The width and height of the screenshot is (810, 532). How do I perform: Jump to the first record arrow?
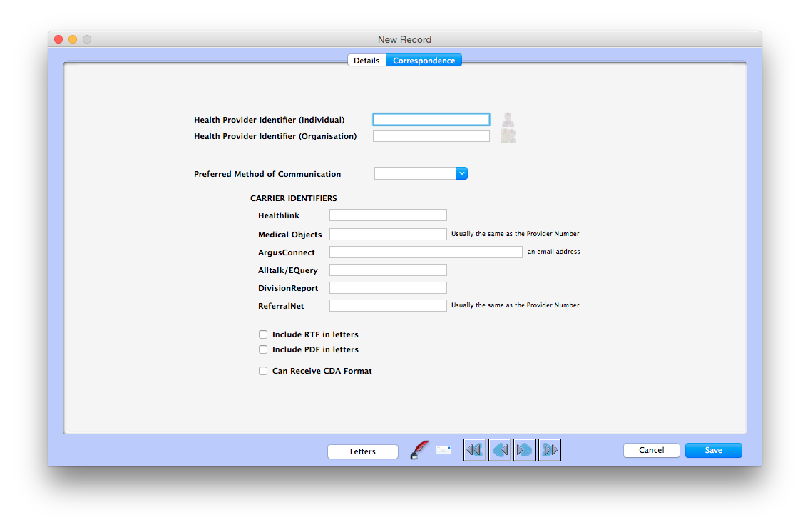coord(474,449)
